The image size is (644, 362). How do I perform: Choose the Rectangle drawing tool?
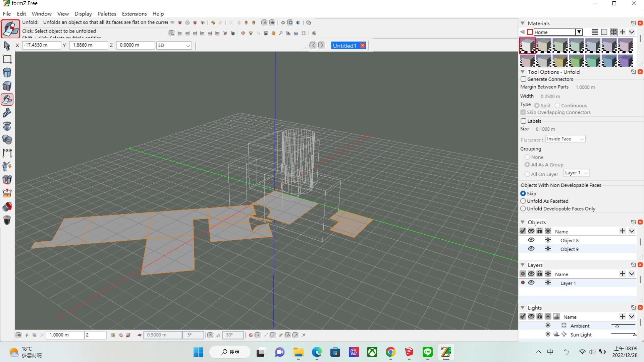[7, 59]
